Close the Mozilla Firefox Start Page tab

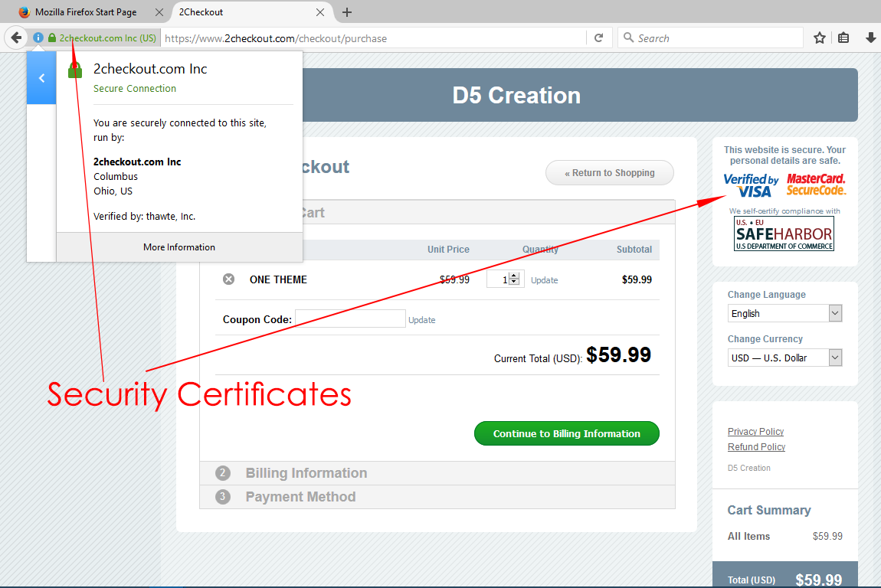[159, 11]
